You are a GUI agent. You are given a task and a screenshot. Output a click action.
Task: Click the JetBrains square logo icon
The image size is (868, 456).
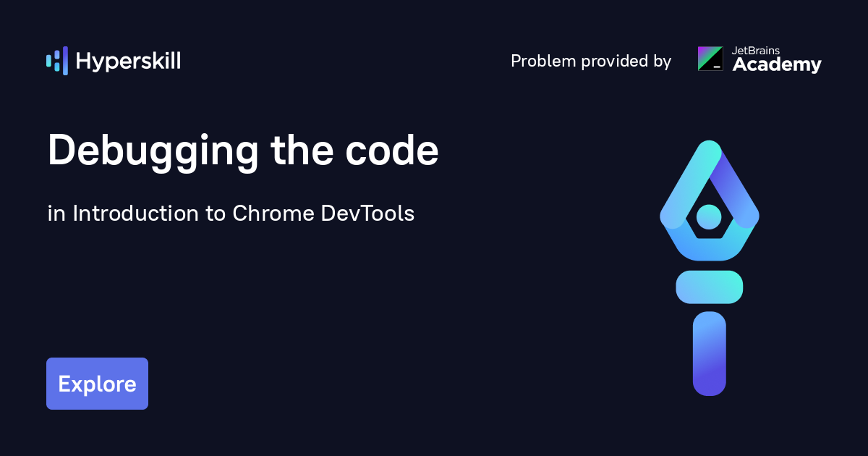(710, 59)
